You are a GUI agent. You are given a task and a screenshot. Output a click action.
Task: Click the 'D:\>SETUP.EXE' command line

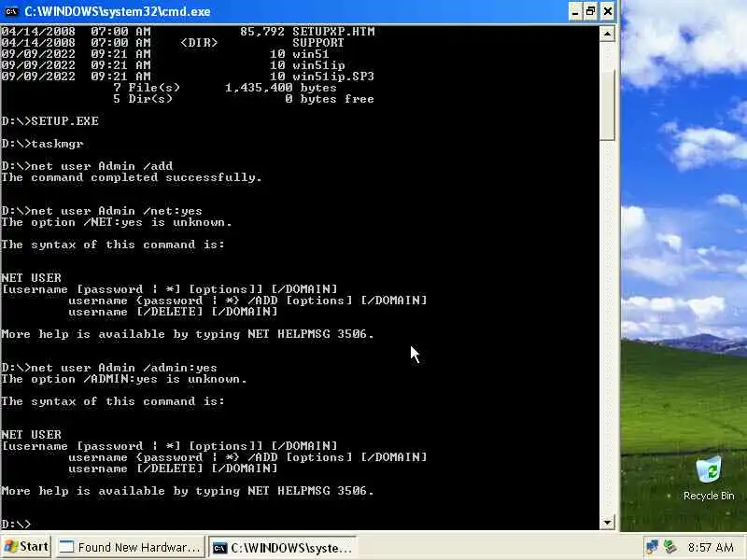coord(50,121)
